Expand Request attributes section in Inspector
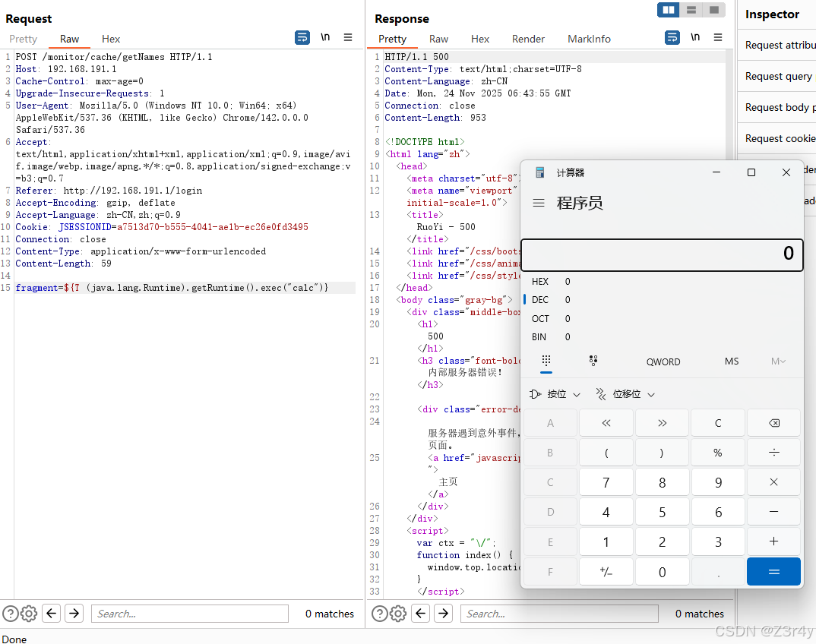The height and width of the screenshot is (644, 816). click(777, 46)
